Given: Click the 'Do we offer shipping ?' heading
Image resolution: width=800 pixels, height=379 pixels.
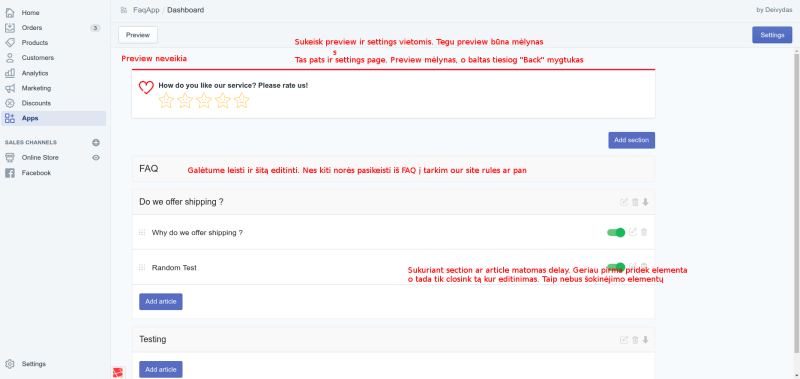Looking at the screenshot, I should coord(181,202).
